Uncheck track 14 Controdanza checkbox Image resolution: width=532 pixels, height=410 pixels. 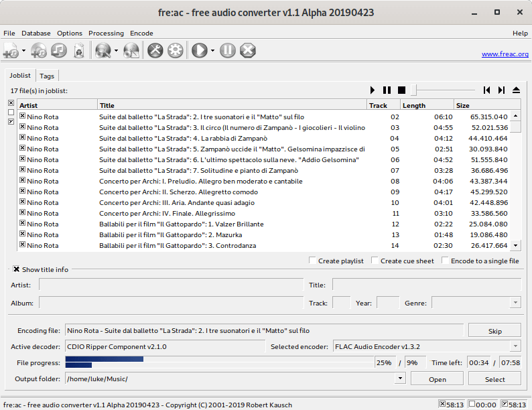tap(22, 245)
